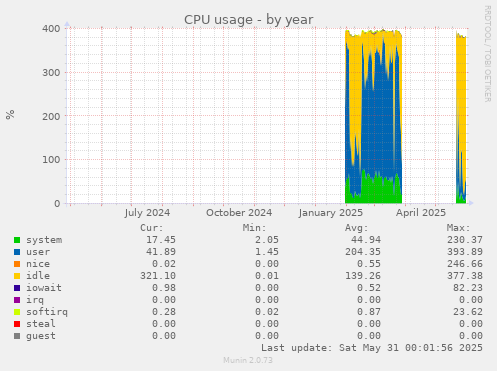Click the 'April 2025' axis label

(x=421, y=213)
